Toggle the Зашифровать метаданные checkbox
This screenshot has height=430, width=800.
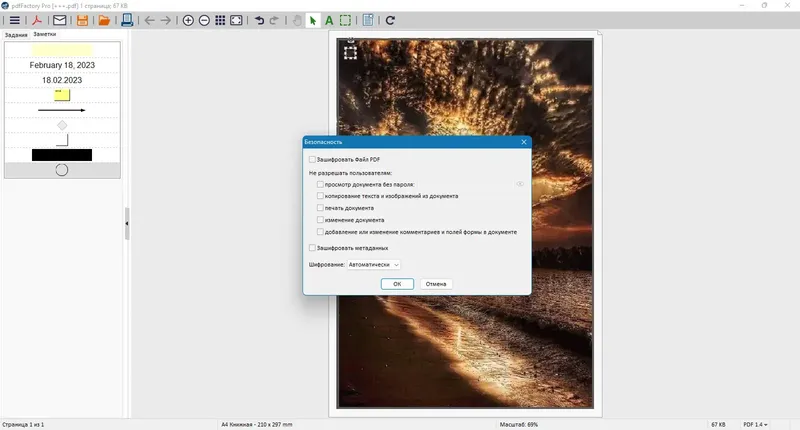312,248
